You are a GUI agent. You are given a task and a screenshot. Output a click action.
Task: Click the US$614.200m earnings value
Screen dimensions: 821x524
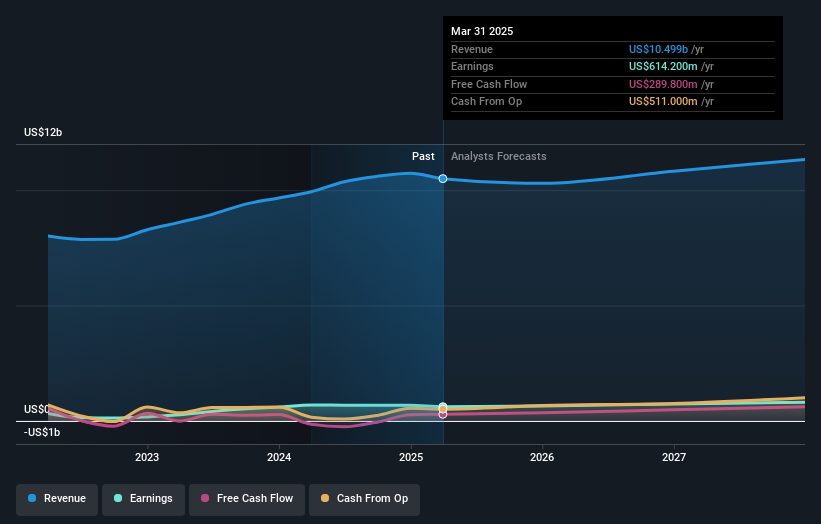[663, 66]
